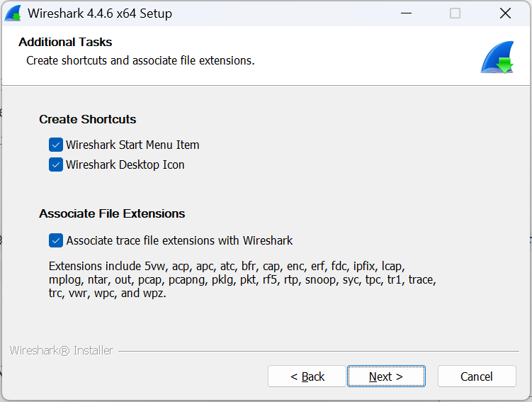The image size is (532, 402).
Task: Click the Associate trace file extensions label
Action: click(x=179, y=241)
